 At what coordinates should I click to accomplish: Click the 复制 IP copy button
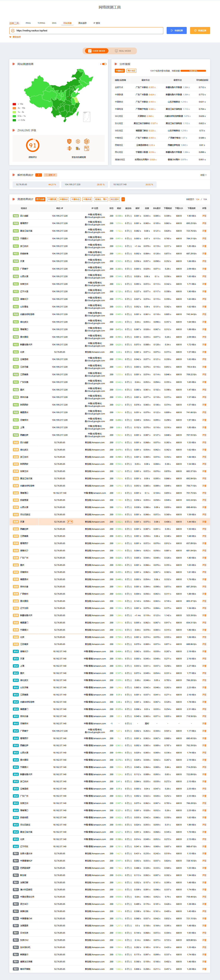50,175
